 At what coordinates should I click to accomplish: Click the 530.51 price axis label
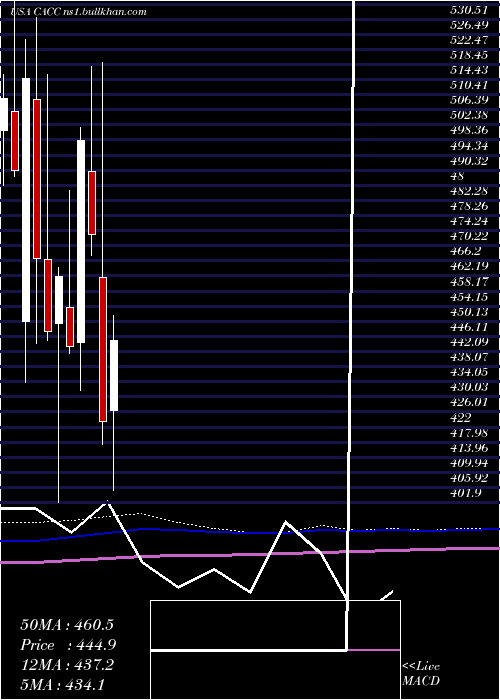click(x=469, y=11)
